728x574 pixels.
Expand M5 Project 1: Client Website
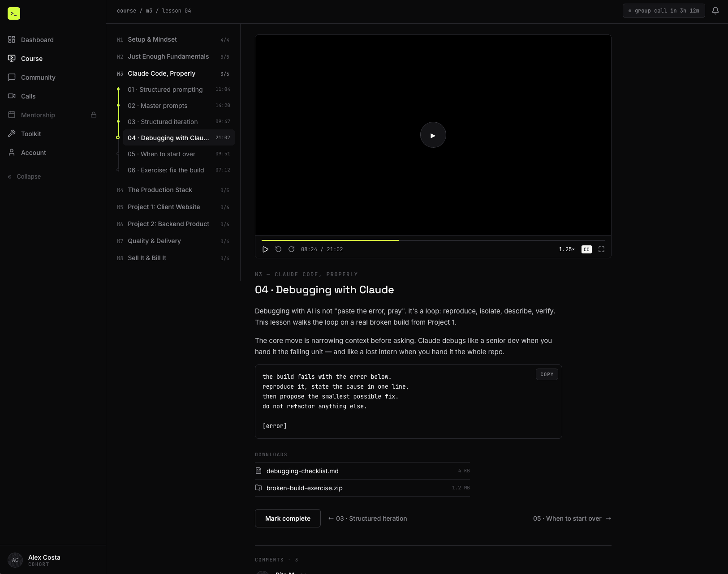tap(173, 207)
